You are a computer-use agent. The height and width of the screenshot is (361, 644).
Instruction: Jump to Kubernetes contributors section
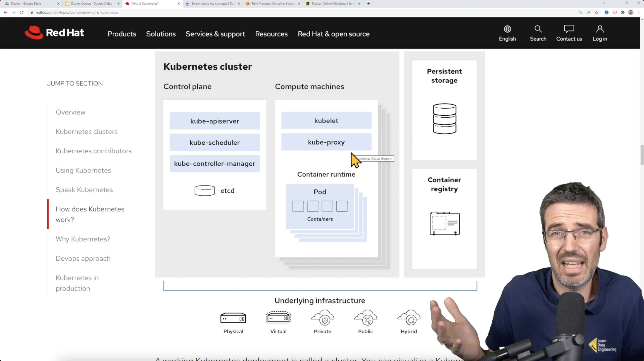[x=93, y=151]
